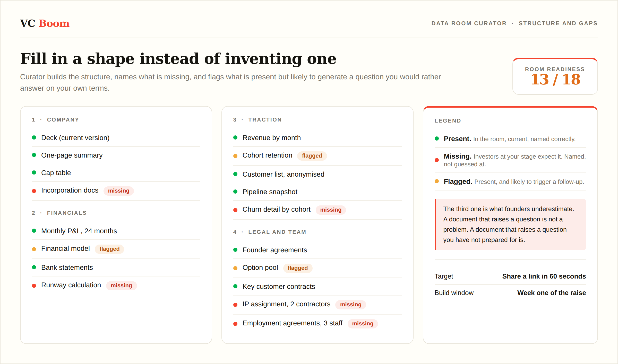Click the flagged tag on Cohort retention

(x=312, y=156)
